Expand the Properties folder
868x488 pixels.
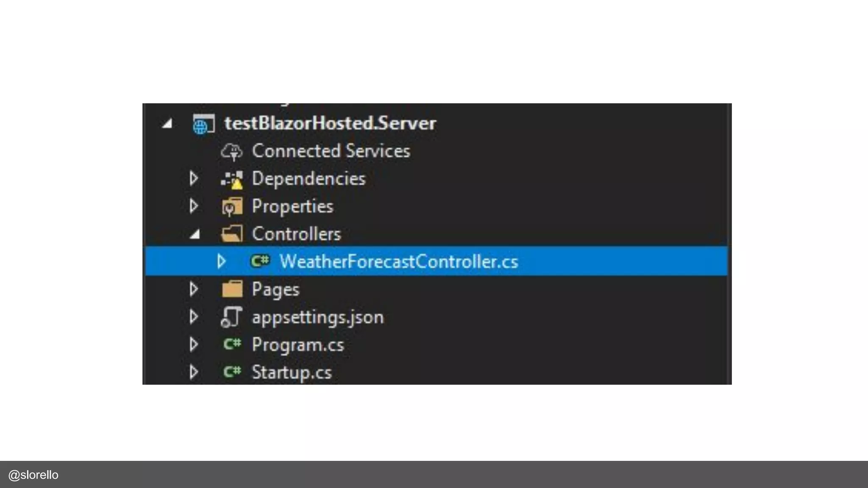click(194, 206)
